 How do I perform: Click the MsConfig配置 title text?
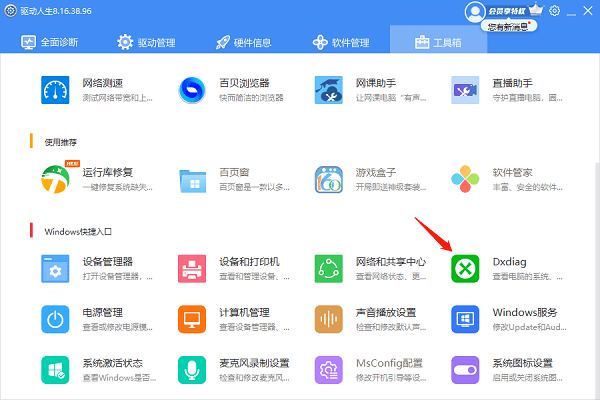pos(389,363)
